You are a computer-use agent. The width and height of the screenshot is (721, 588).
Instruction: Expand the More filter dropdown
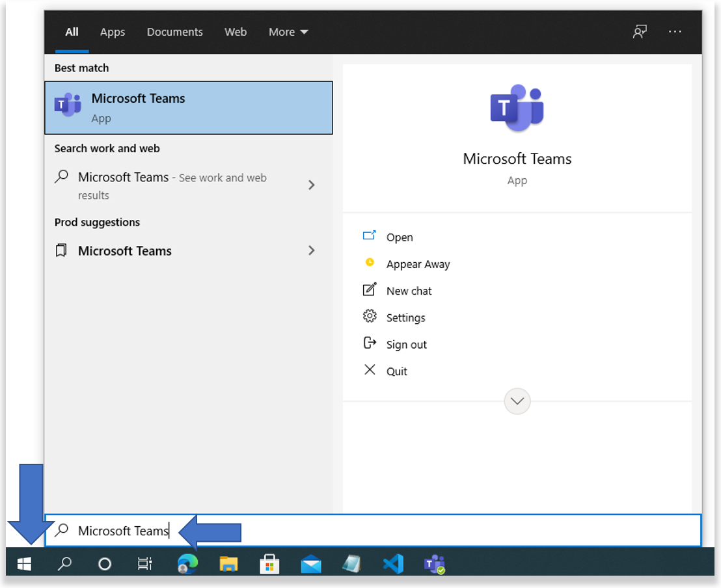point(288,32)
